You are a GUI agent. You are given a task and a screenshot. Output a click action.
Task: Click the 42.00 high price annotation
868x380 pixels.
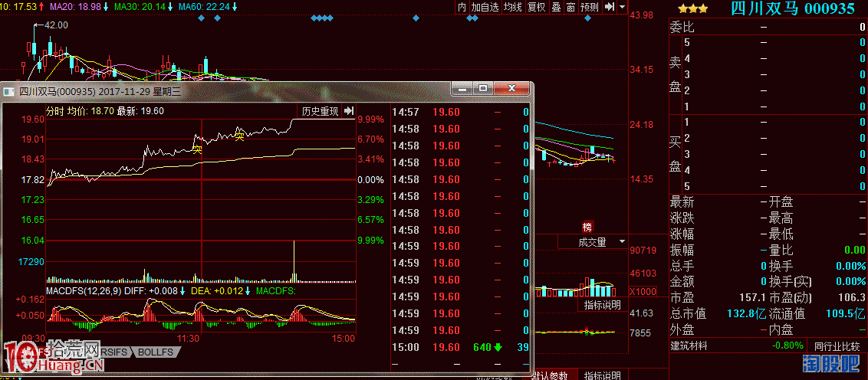(57, 25)
